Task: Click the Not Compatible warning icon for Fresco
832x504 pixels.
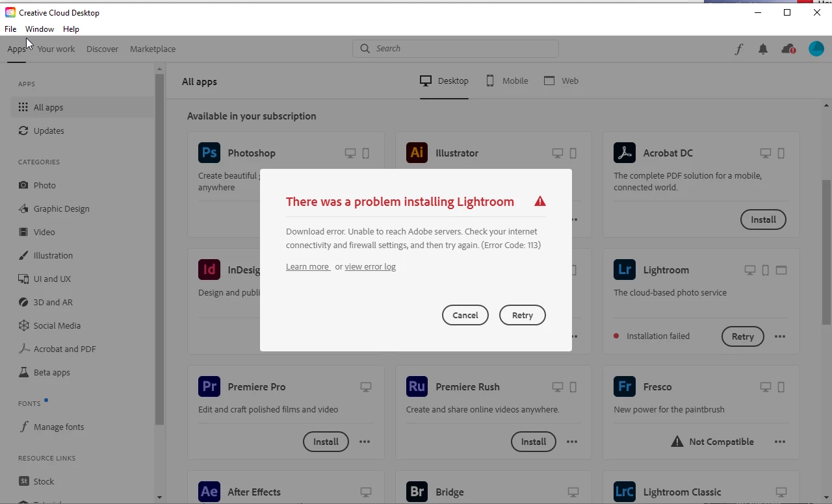Action: pos(677,442)
